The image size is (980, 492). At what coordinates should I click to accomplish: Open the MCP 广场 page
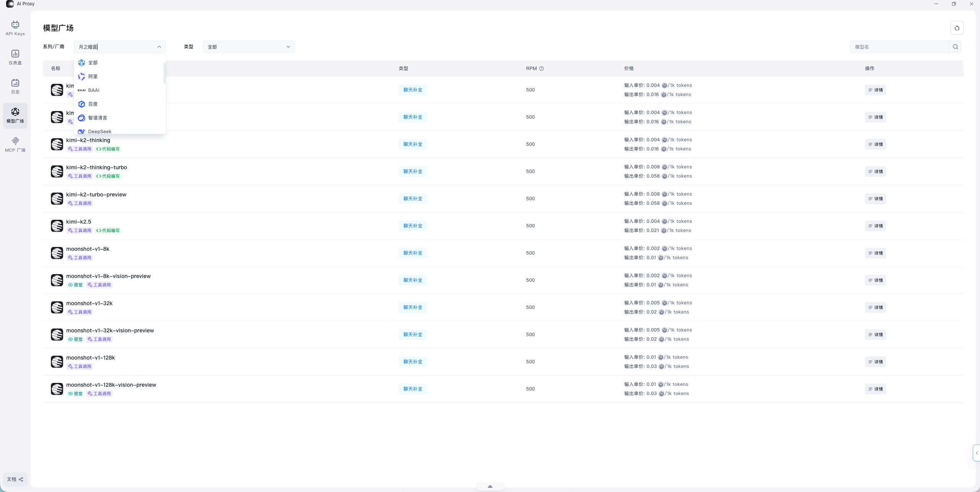[x=15, y=145]
